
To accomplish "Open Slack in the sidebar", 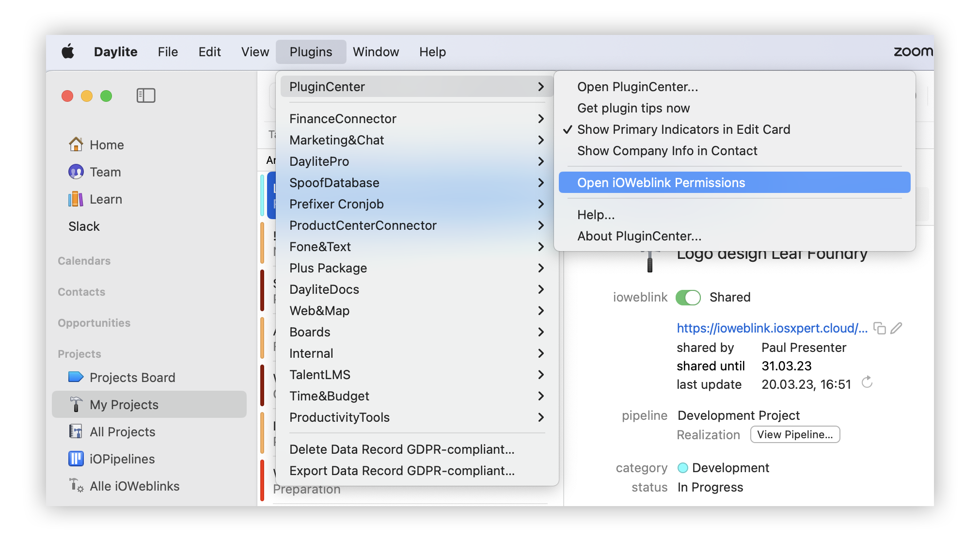I will pyautogui.click(x=84, y=226).
